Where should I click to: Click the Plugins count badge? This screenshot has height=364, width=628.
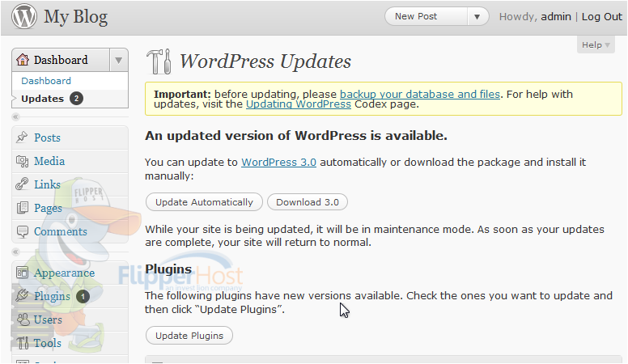click(x=83, y=296)
